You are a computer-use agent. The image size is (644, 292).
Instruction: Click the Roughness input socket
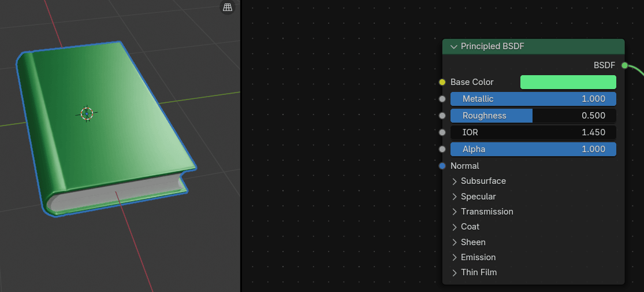[x=442, y=116]
